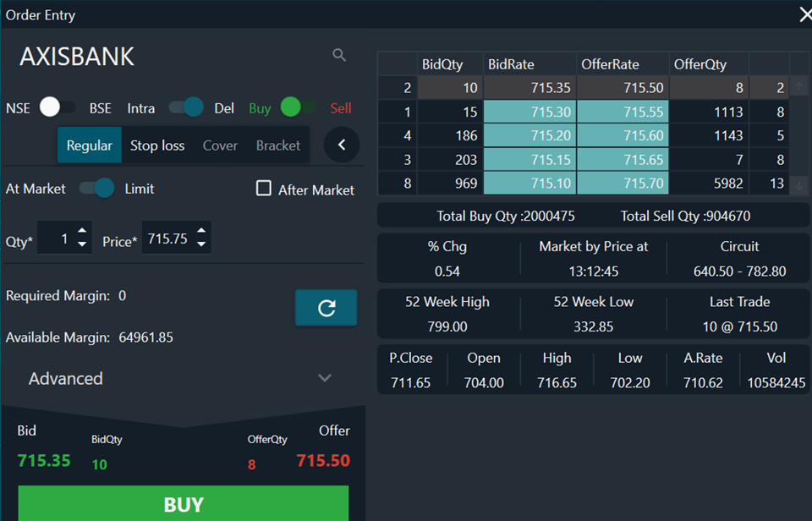Expand the Advanced section
This screenshot has width=812, height=521.
click(183, 378)
